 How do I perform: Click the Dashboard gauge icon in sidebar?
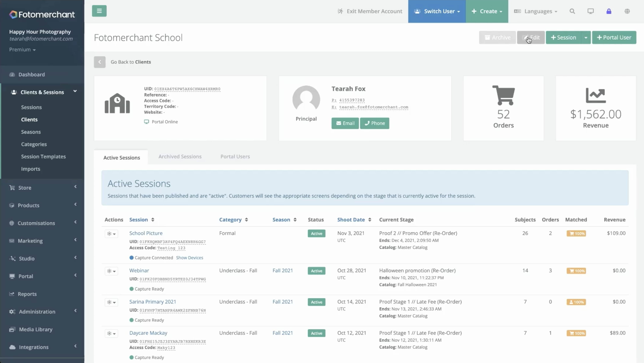pos(12,75)
